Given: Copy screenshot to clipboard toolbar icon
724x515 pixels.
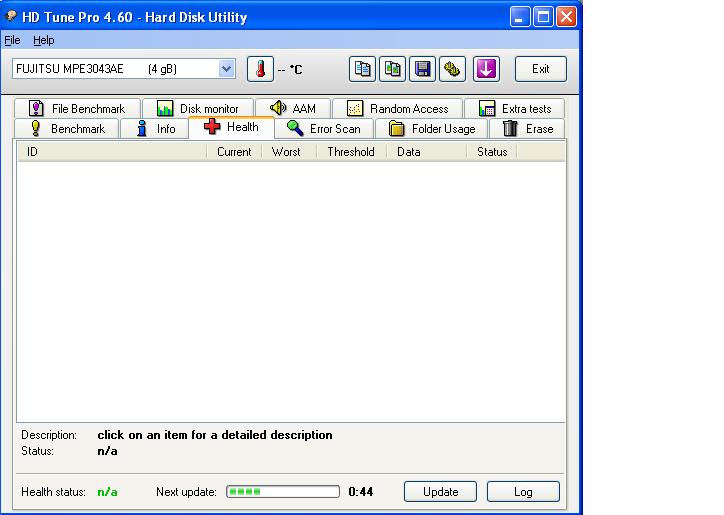Looking at the screenshot, I should tap(392, 69).
